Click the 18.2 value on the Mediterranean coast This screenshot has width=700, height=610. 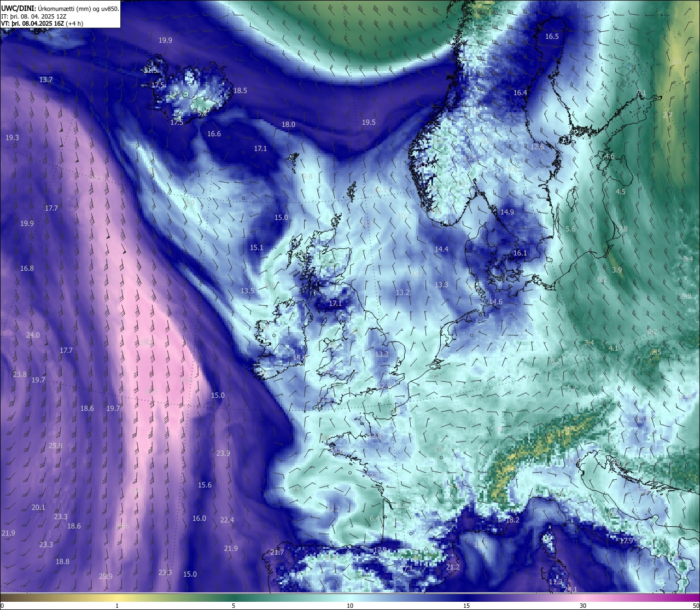(512, 520)
